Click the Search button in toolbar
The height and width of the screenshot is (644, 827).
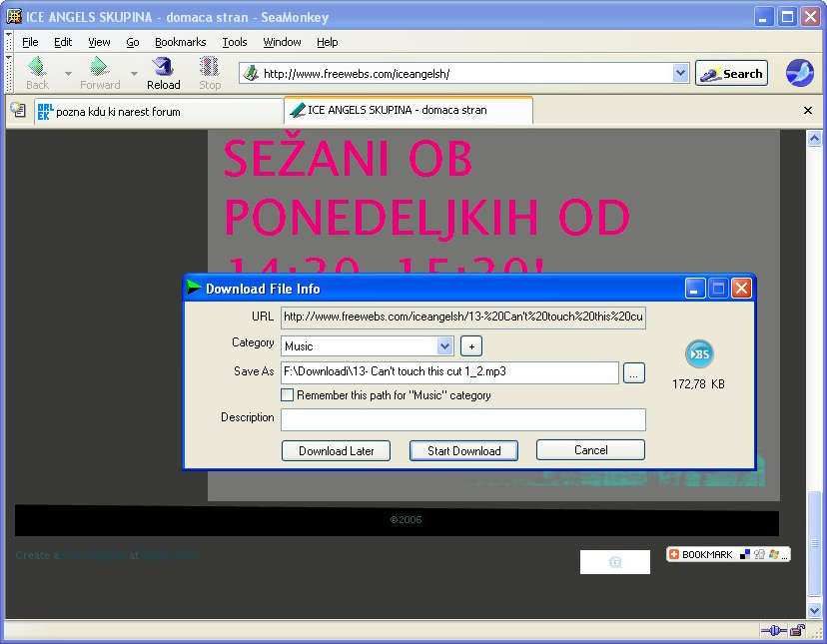(x=731, y=73)
